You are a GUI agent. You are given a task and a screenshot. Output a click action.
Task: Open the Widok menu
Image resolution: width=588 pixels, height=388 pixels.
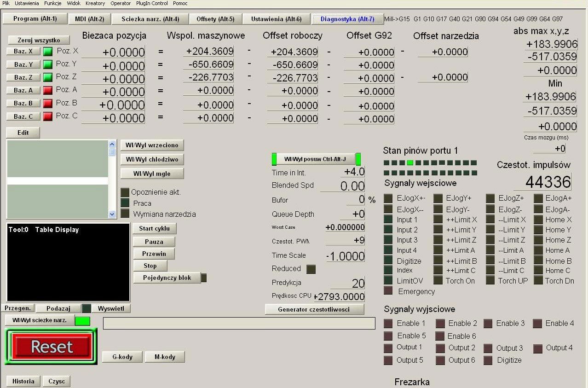[74, 3]
